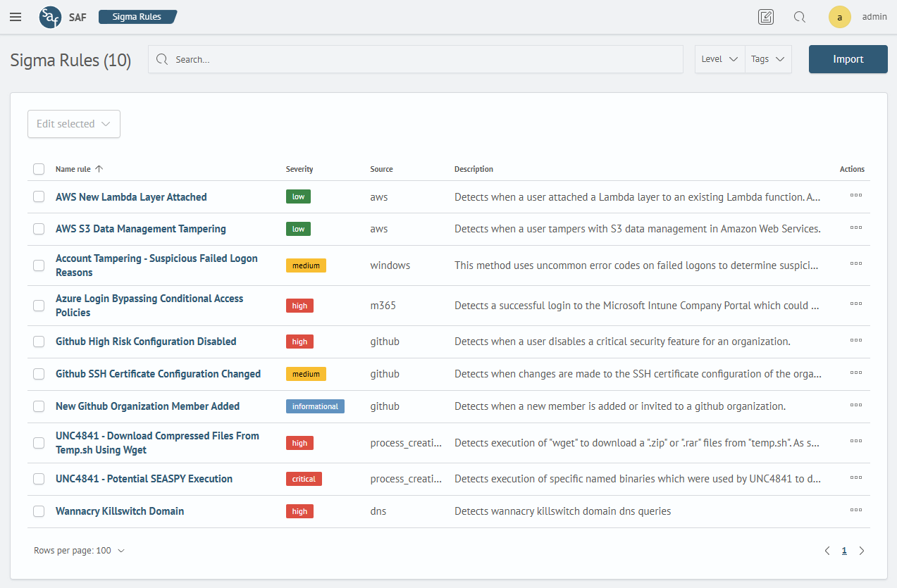Open Github High Risk Configuration Disabled rule
The width and height of the screenshot is (897, 588).
[x=146, y=342]
